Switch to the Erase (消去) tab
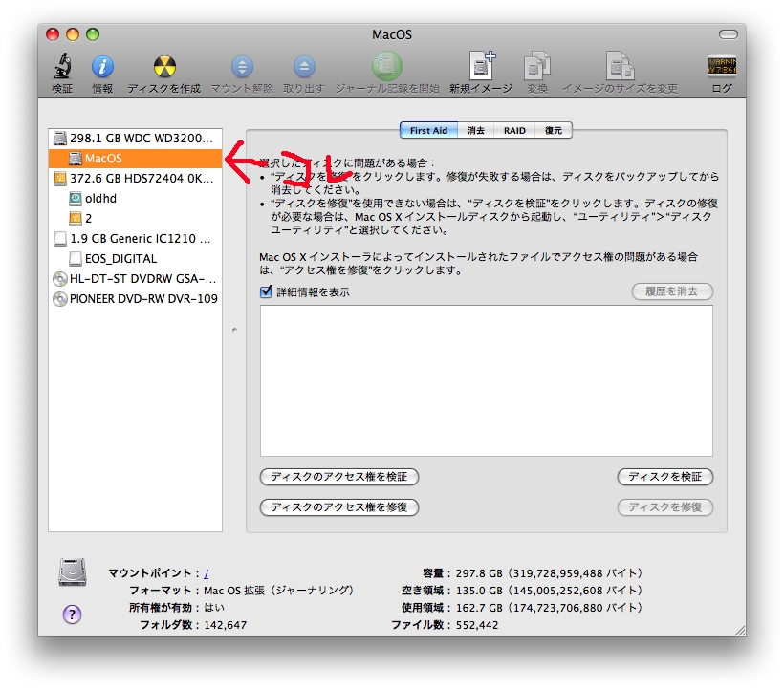This screenshot has width=784, height=689. [475, 130]
